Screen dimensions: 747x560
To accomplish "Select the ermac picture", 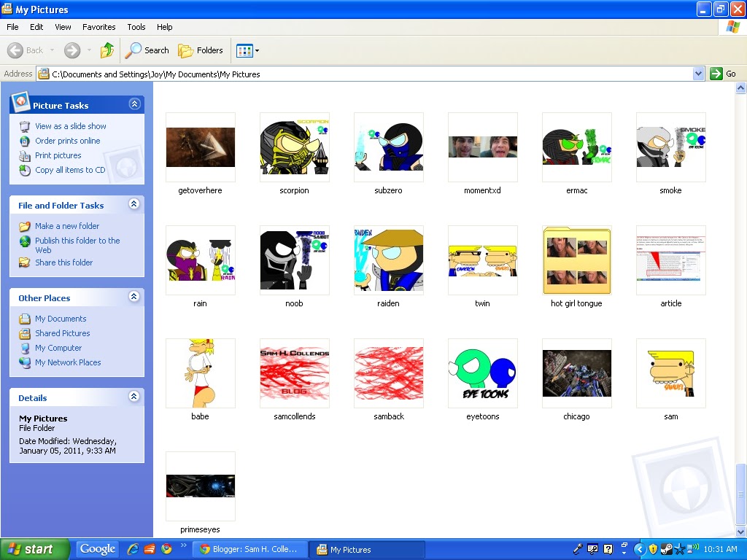I will (x=576, y=147).
